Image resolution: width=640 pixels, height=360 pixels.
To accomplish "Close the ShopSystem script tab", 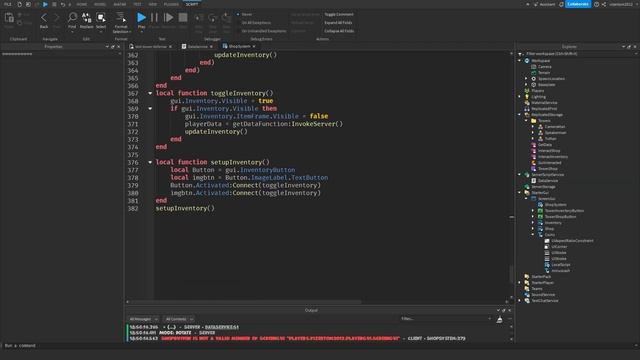I will [x=254, y=47].
